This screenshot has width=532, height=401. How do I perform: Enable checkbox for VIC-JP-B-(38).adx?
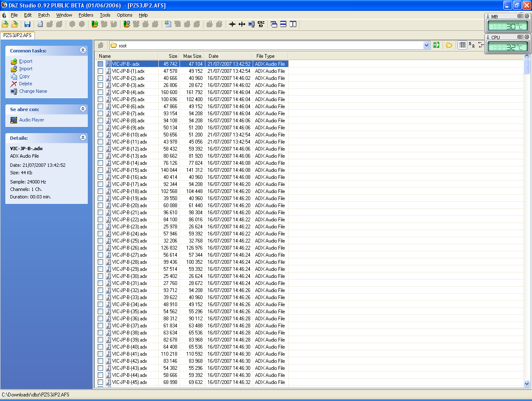(x=101, y=333)
